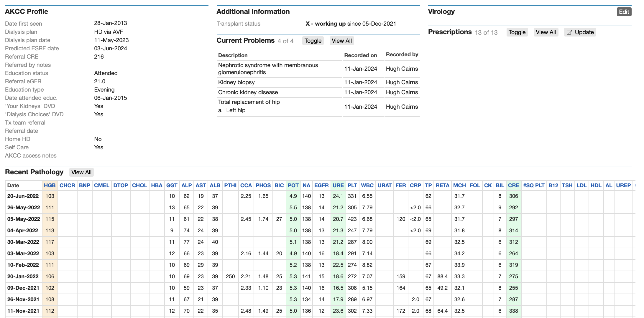The height and width of the screenshot is (318, 644).
Task: Click View All button for Prescriptions
Action: (x=546, y=32)
